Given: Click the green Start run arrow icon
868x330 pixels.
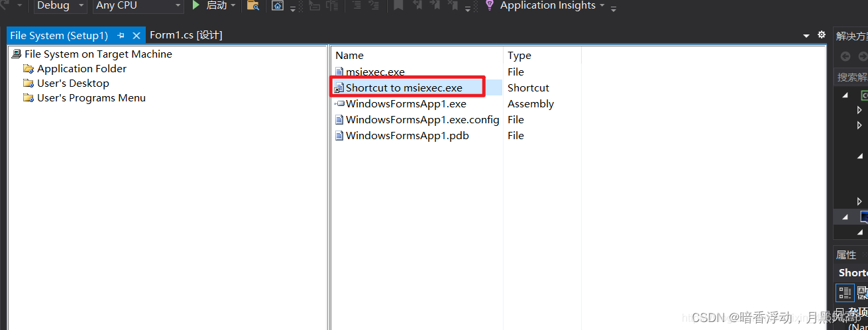Looking at the screenshot, I should (x=196, y=5).
